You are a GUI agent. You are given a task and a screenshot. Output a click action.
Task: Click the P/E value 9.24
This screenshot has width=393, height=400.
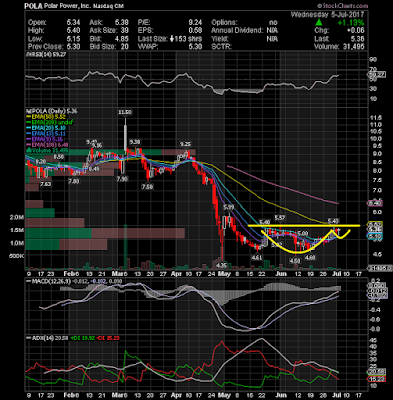point(195,23)
